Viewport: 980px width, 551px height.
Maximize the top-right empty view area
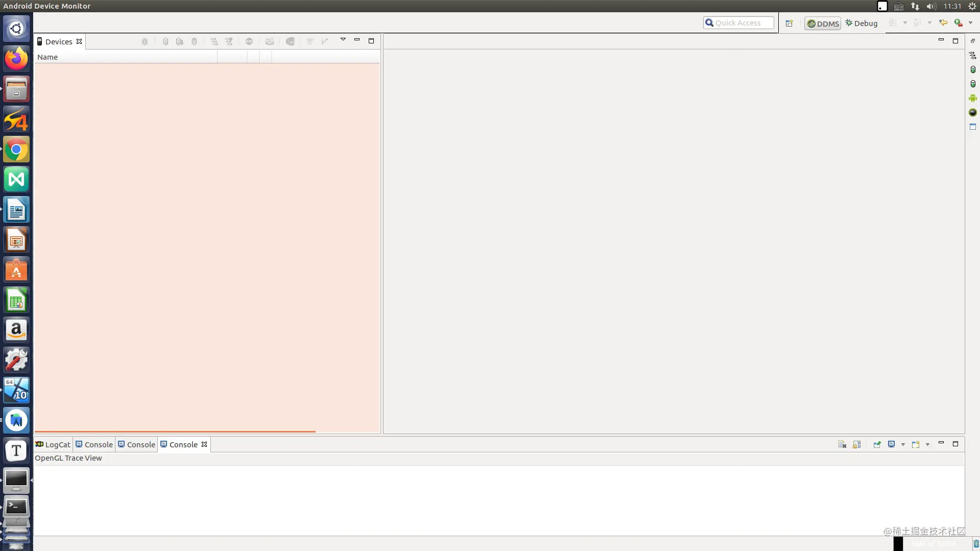[x=955, y=41]
